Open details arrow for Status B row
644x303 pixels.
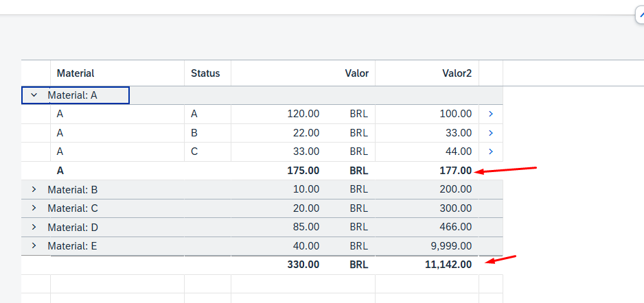pos(490,133)
